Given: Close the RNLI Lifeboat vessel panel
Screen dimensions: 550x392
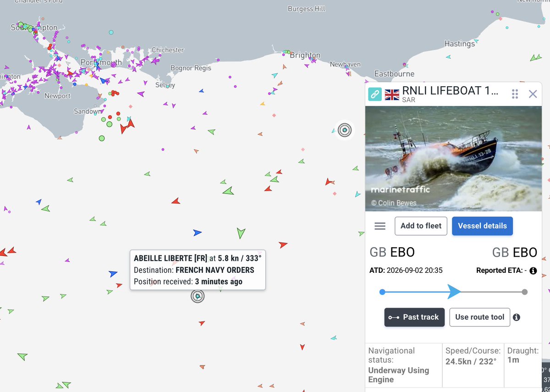Looking at the screenshot, I should click(x=533, y=94).
